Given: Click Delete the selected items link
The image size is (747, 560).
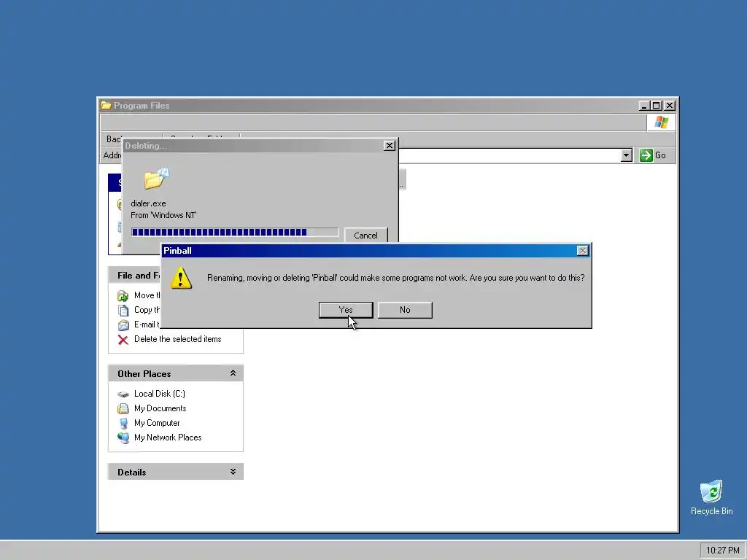Looking at the screenshot, I should coord(178,339).
